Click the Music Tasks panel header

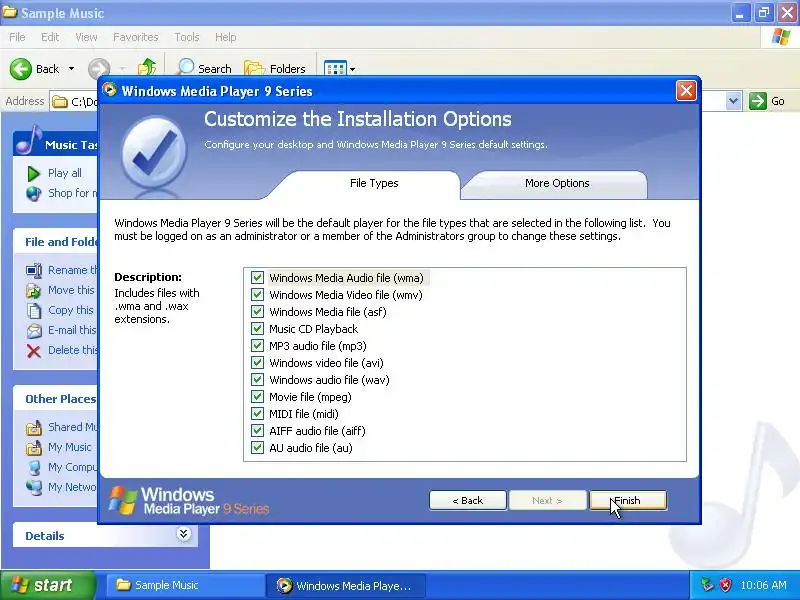[x=55, y=145]
